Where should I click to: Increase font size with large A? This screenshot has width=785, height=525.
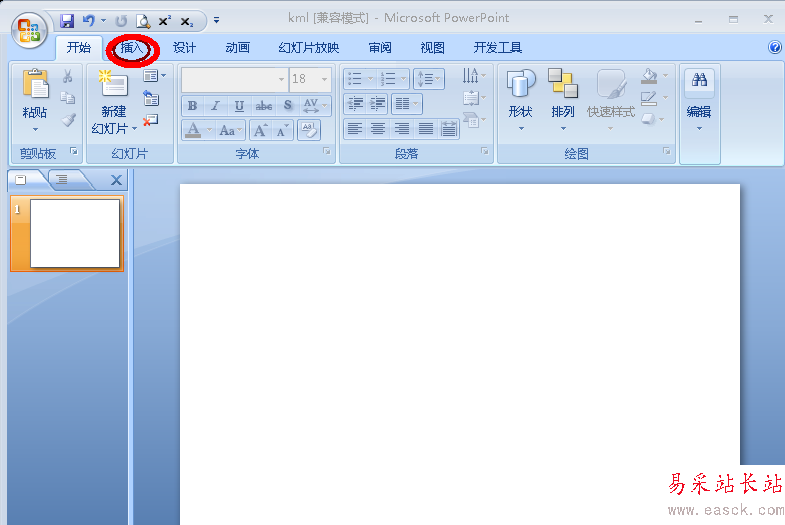point(260,130)
